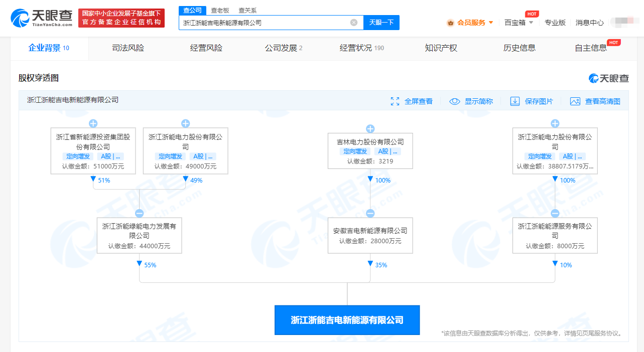Open the 浙江浙能能源服务有限公司 node
This screenshot has width=644, height=352.
coord(555,236)
